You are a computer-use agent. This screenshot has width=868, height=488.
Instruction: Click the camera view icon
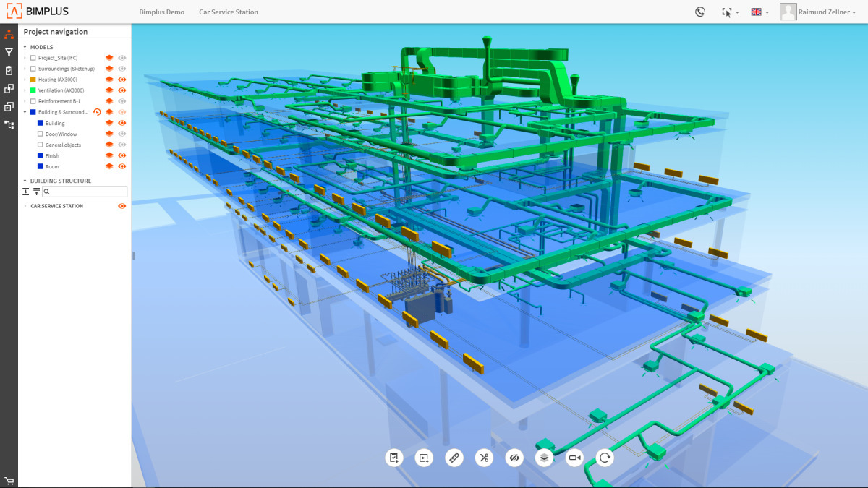574,458
